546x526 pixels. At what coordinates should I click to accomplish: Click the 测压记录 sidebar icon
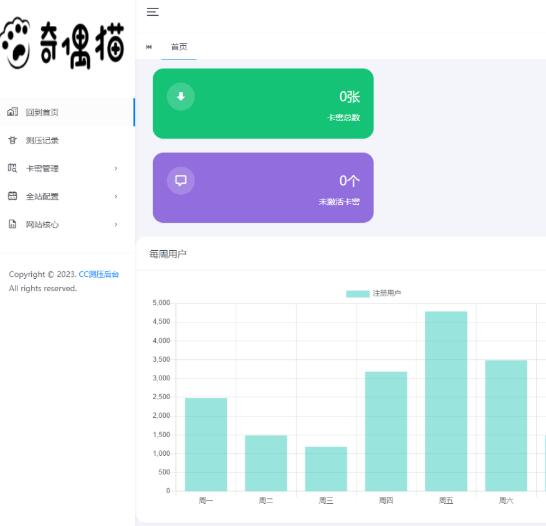point(13,140)
